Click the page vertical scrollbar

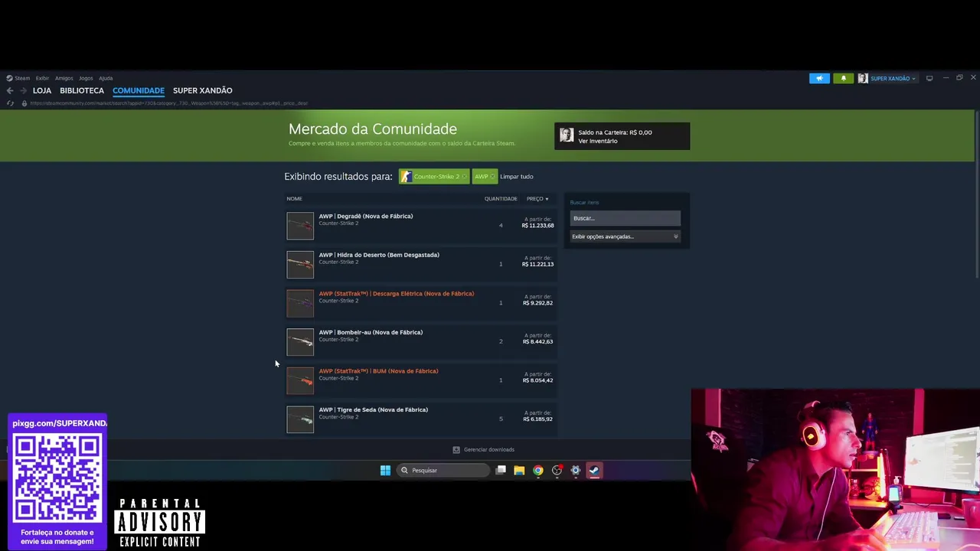(x=976, y=195)
